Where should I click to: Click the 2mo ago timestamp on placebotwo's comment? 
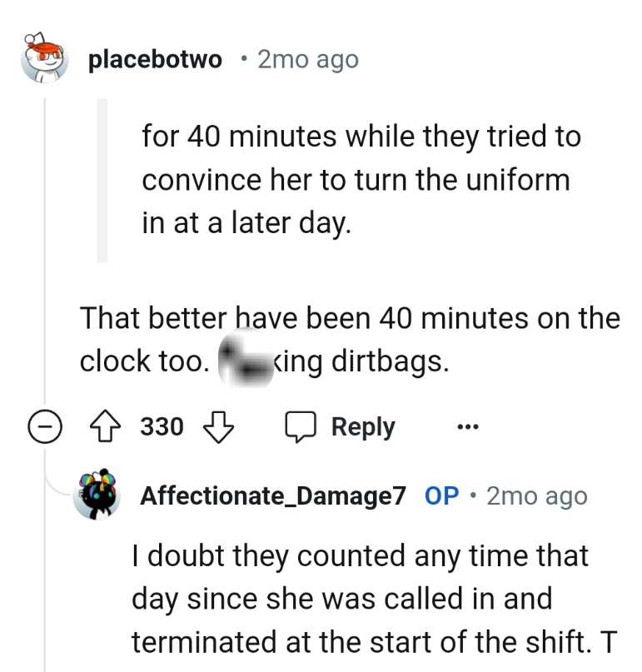pos(306,58)
